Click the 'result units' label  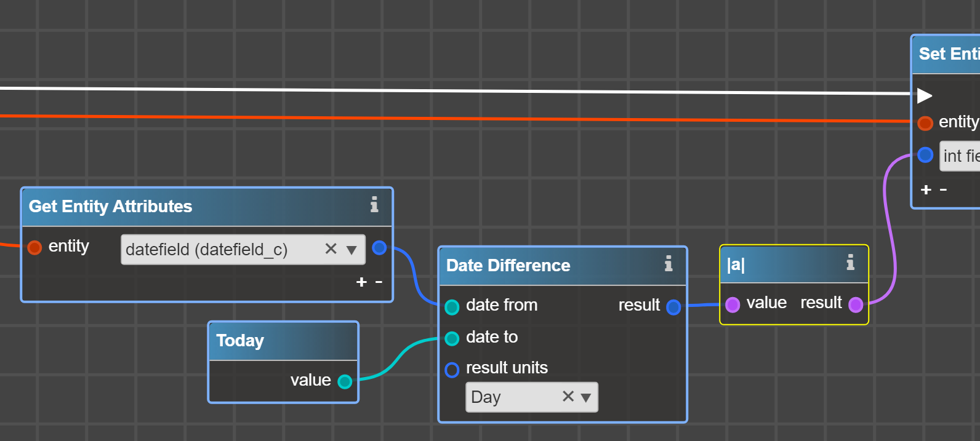(x=507, y=368)
